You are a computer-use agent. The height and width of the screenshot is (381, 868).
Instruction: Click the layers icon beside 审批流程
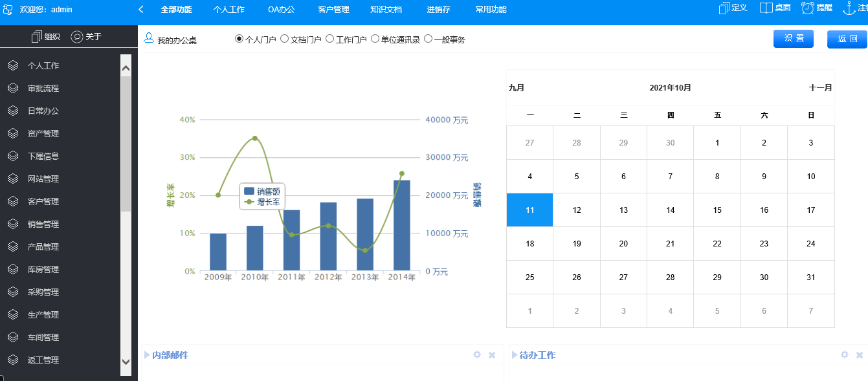point(12,88)
